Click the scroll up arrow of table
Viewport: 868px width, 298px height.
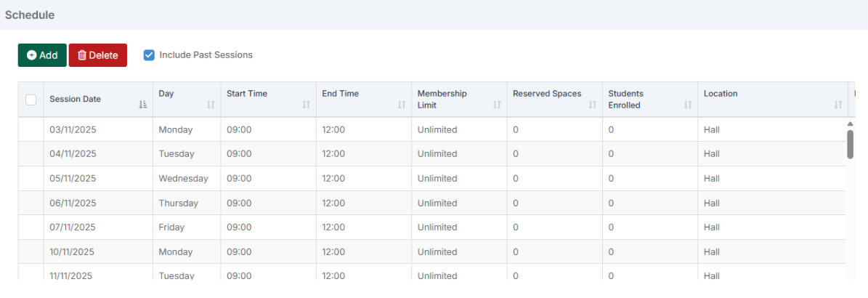point(850,124)
